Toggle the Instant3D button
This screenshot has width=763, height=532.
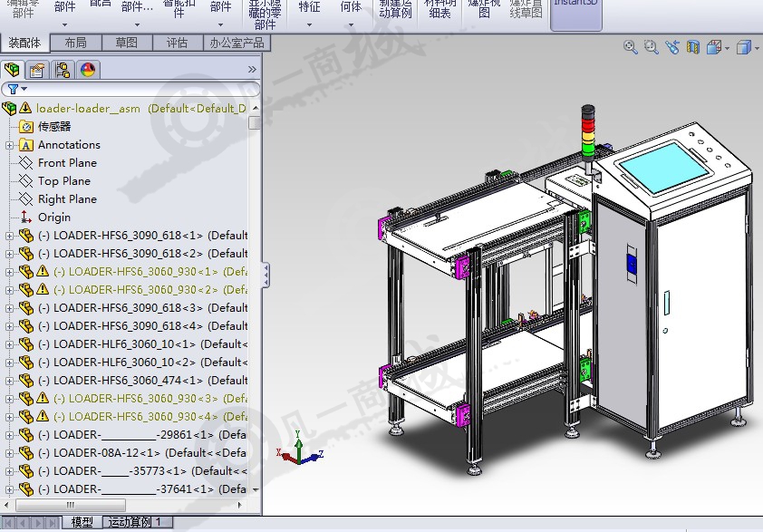[576, 14]
